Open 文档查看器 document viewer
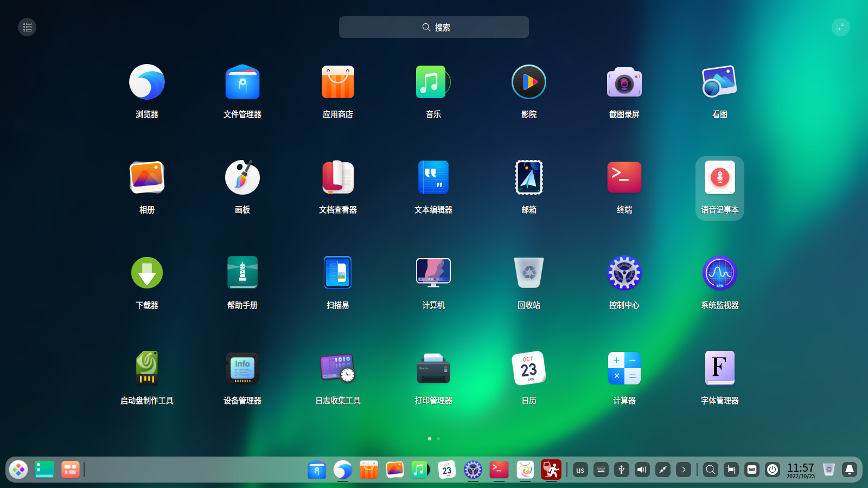 pyautogui.click(x=338, y=177)
